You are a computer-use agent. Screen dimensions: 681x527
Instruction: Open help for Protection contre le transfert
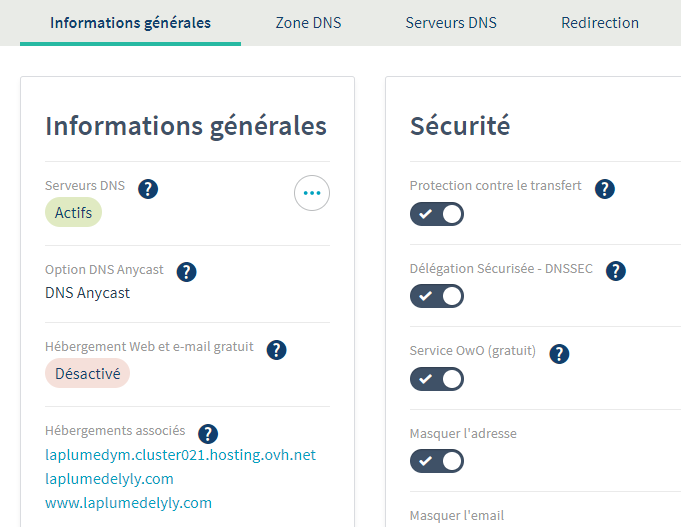coord(605,188)
